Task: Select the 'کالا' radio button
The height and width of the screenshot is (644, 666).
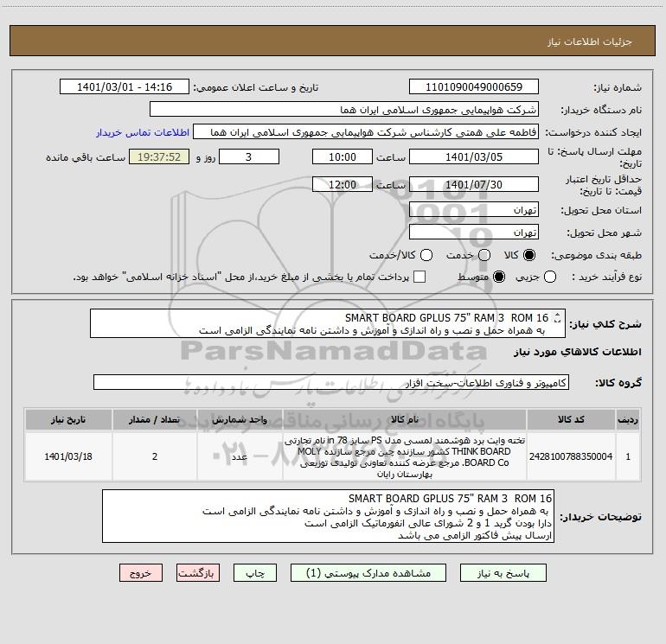Action: point(529,255)
